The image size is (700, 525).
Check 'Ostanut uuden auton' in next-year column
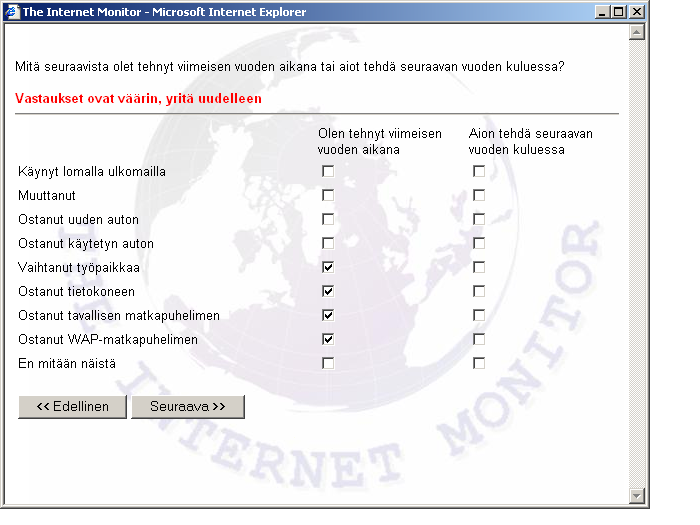pos(479,219)
